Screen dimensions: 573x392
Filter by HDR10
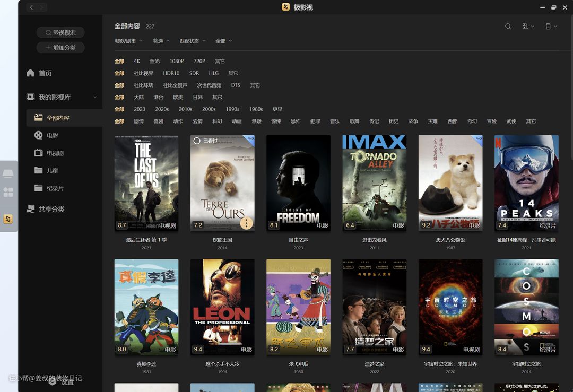click(171, 73)
